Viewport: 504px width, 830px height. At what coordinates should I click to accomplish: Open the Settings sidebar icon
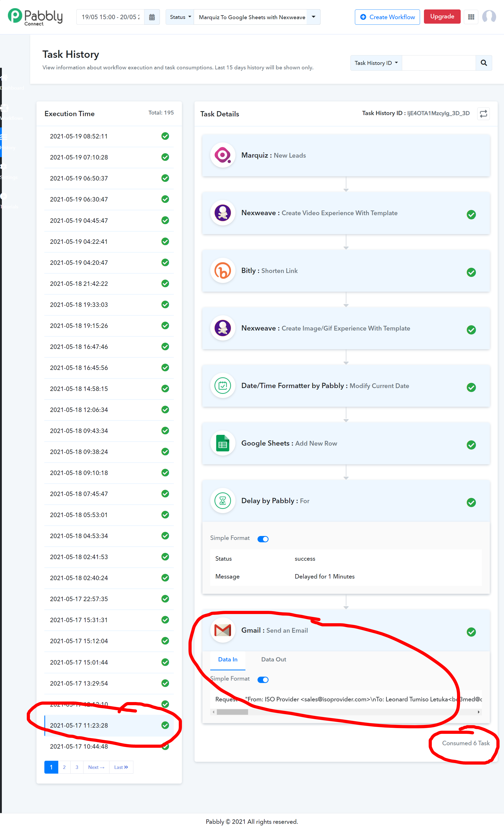click(4, 167)
